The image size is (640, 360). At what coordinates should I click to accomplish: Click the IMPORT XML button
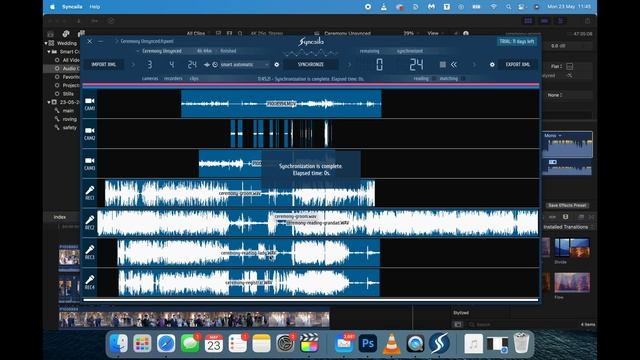click(104, 64)
